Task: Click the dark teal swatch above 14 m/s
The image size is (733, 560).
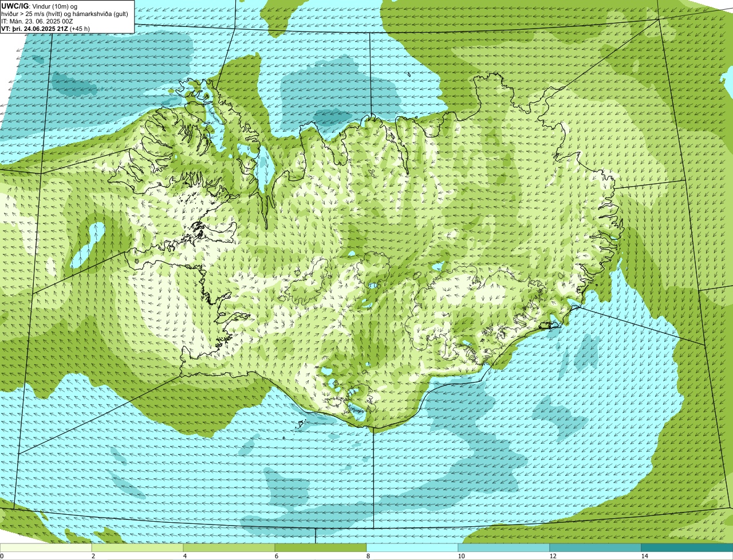Action: (x=687, y=547)
